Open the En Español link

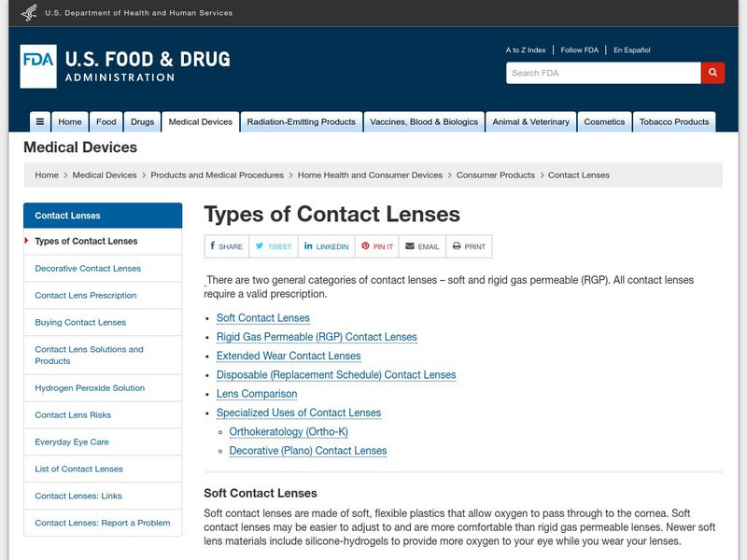coord(633,49)
